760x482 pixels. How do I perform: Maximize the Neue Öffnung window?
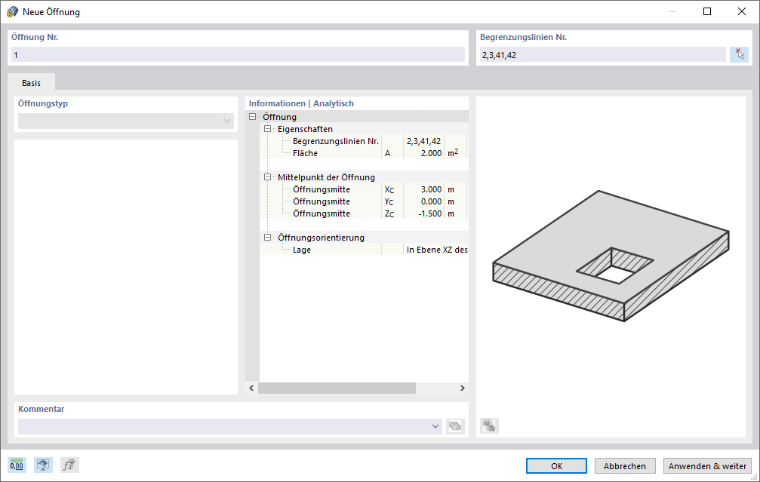707,11
